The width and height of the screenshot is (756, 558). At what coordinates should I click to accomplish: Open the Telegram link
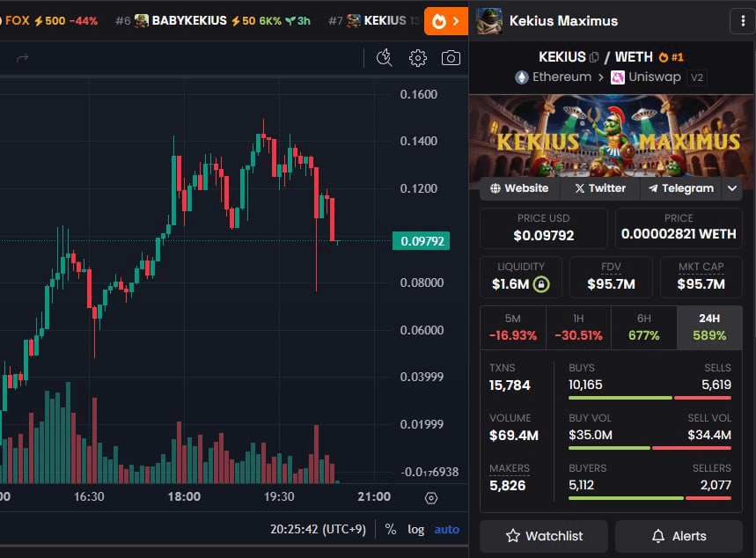coord(681,188)
